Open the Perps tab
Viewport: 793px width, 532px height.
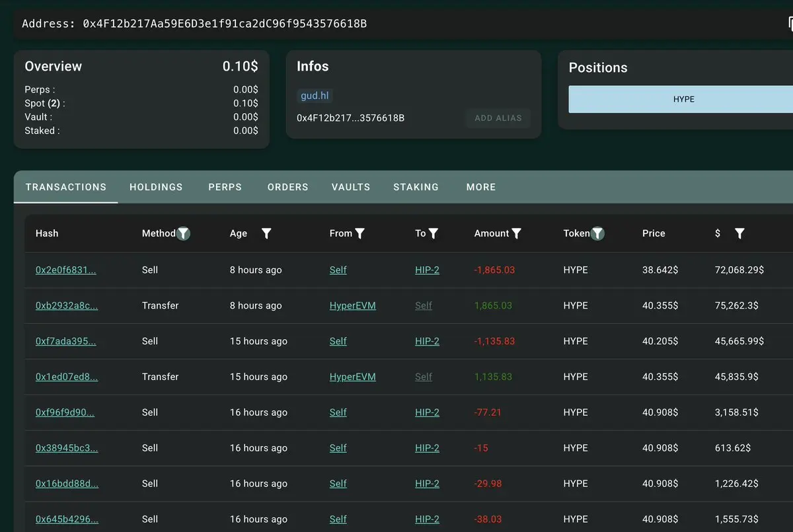[225, 187]
